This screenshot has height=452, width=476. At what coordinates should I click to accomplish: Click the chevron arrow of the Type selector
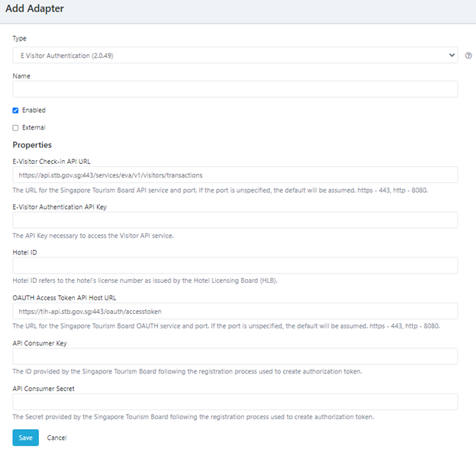click(452, 56)
